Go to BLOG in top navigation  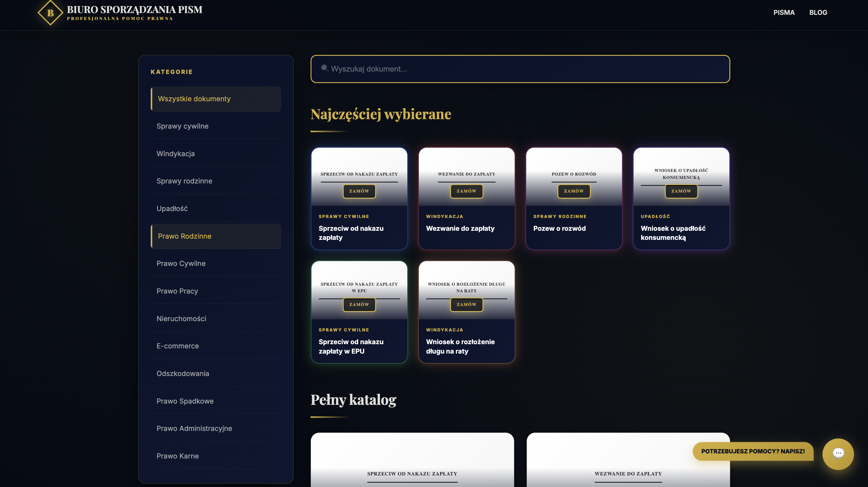click(818, 12)
